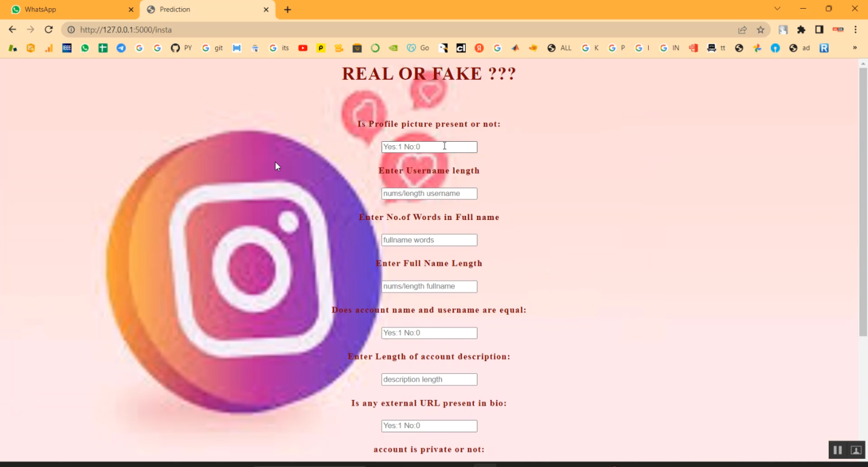Toggle the browser side panel
Viewport: 868px width, 467px height.
(x=819, y=30)
